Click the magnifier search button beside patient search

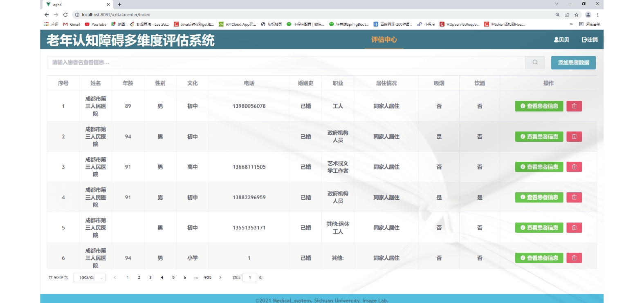click(x=535, y=62)
